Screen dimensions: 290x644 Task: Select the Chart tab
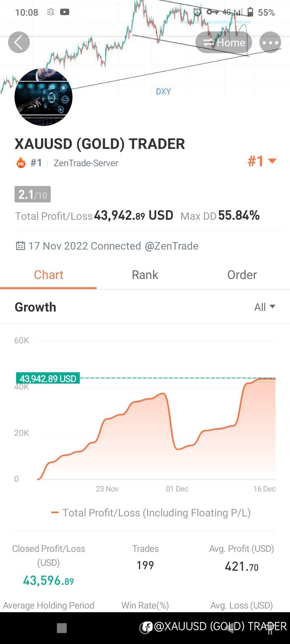pos(48,275)
